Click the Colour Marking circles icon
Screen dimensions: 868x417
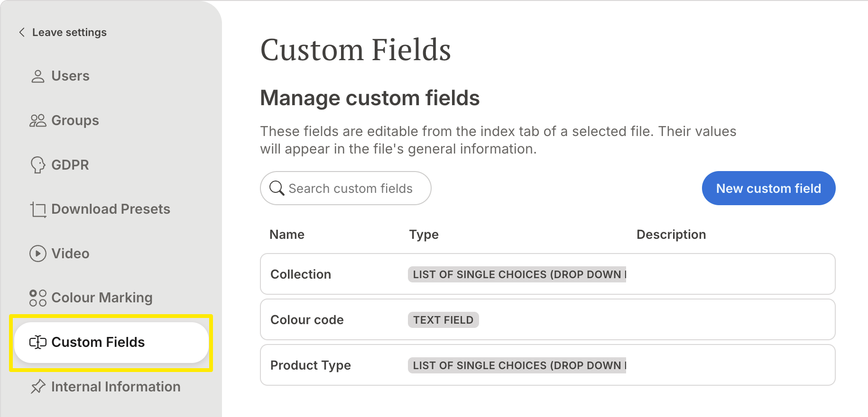click(38, 298)
